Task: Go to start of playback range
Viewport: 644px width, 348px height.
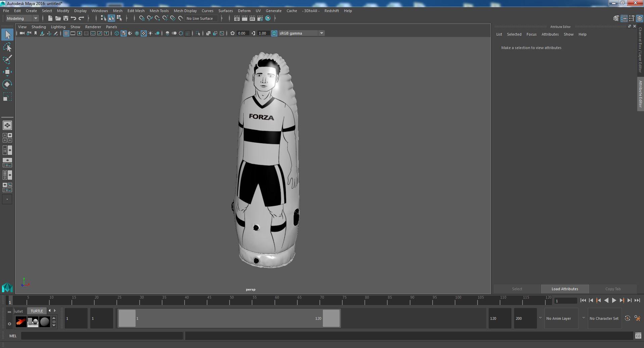Action: (x=583, y=301)
